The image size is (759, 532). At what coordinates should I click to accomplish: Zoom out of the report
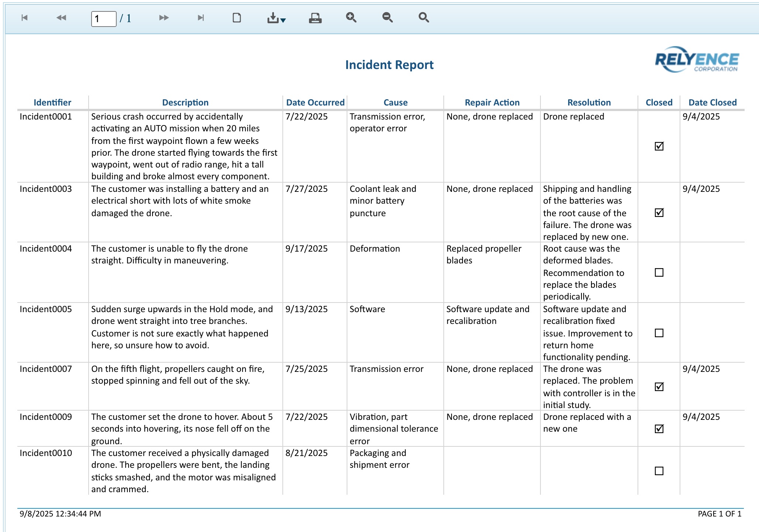[387, 17]
